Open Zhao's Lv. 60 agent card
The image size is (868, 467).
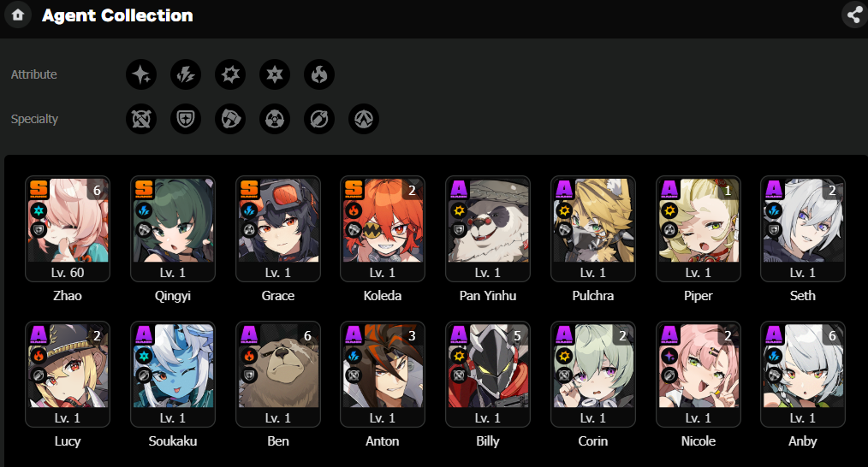pyautogui.click(x=68, y=229)
